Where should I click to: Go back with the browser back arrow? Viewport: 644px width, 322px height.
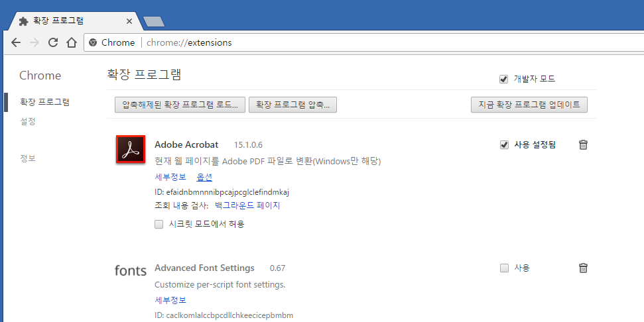[16, 43]
